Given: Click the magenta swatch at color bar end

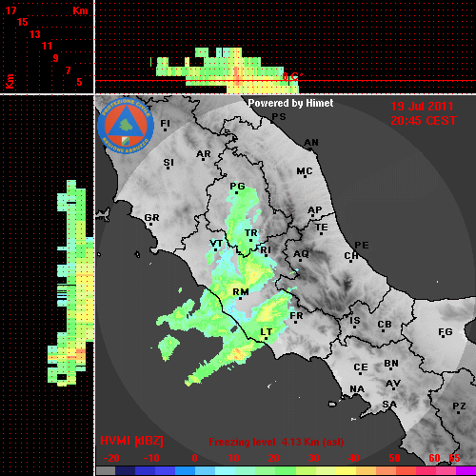Looking at the screenshot, I should point(466,470).
